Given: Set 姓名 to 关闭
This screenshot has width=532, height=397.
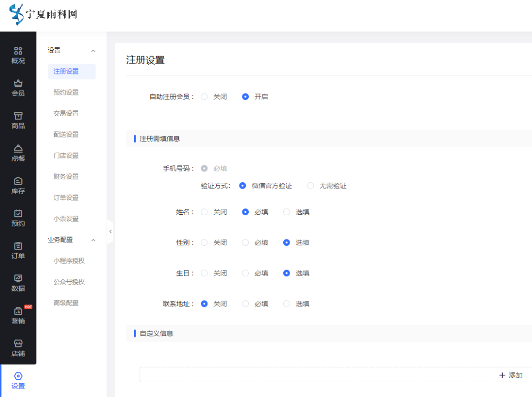Looking at the screenshot, I should click(204, 212).
